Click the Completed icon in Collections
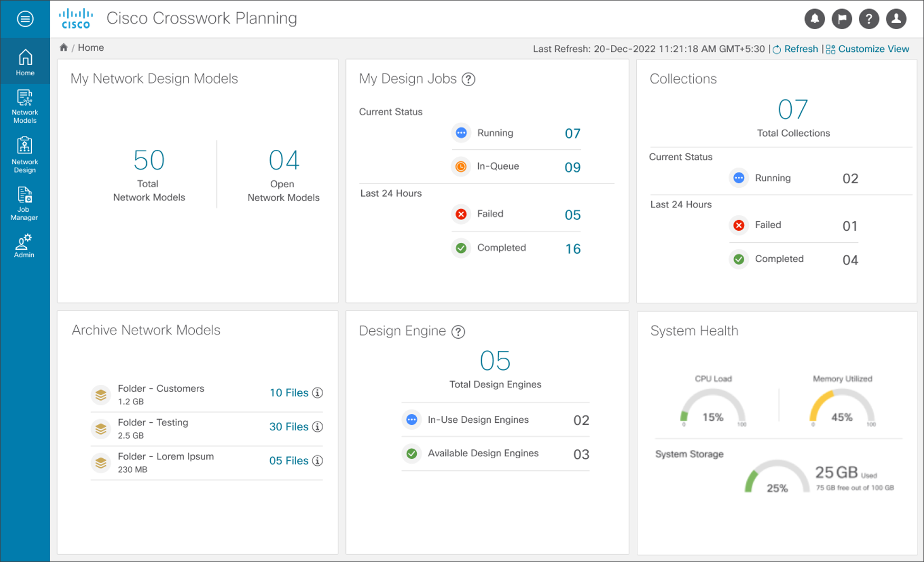 click(x=739, y=259)
